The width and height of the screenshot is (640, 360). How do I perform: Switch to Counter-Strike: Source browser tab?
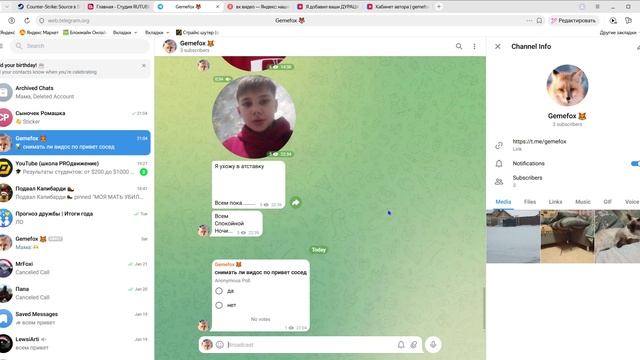coord(49,7)
